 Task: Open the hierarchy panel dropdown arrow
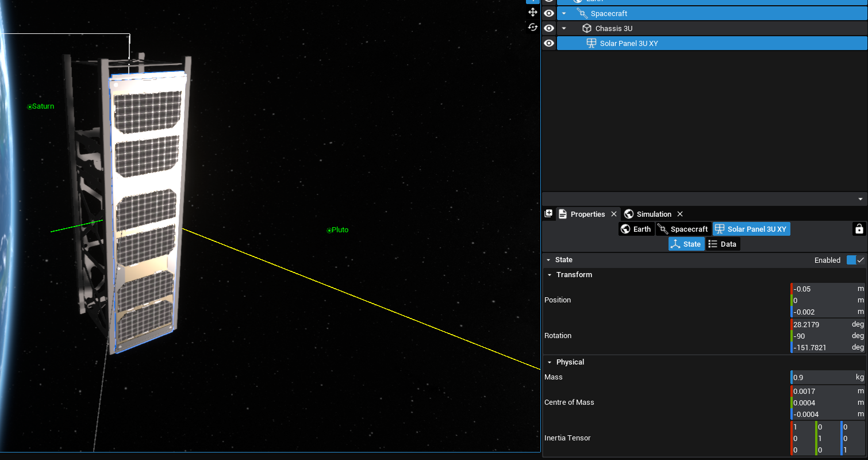(x=860, y=199)
